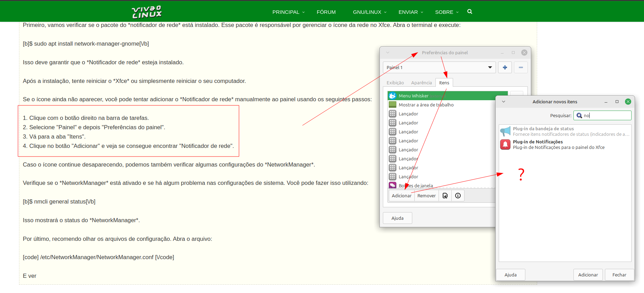Click the red notification bell icon
This screenshot has height=293, width=644.
click(x=505, y=144)
